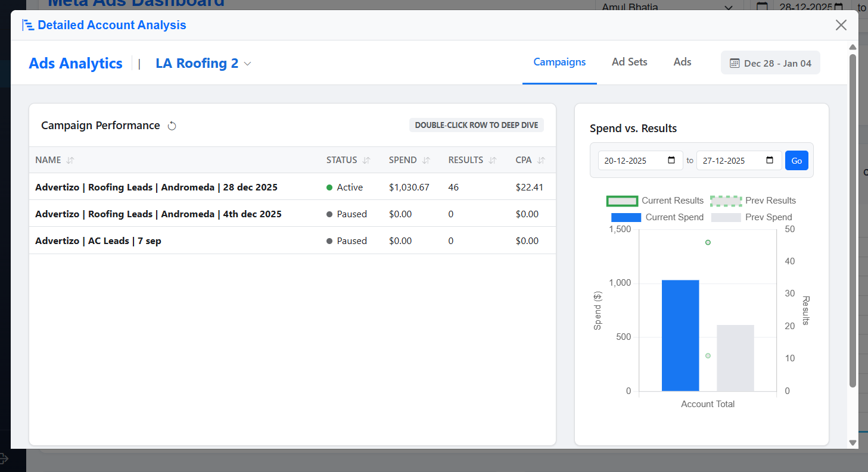The width and height of the screenshot is (868, 472).
Task: Hide Prev Spend series via legend swatch
Action: coord(726,217)
